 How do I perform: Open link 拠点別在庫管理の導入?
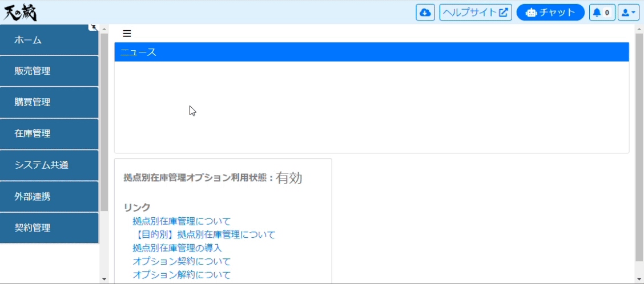177,248
